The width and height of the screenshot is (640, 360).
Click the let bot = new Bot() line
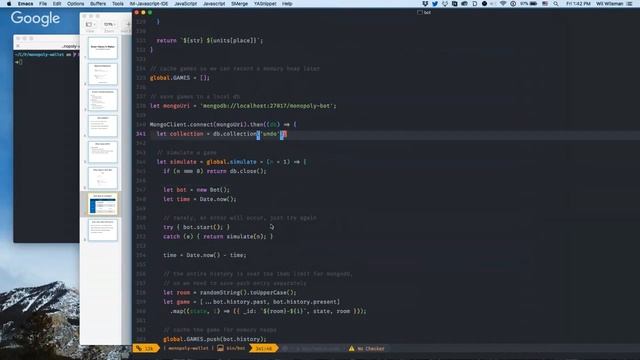pyautogui.click(x=196, y=190)
